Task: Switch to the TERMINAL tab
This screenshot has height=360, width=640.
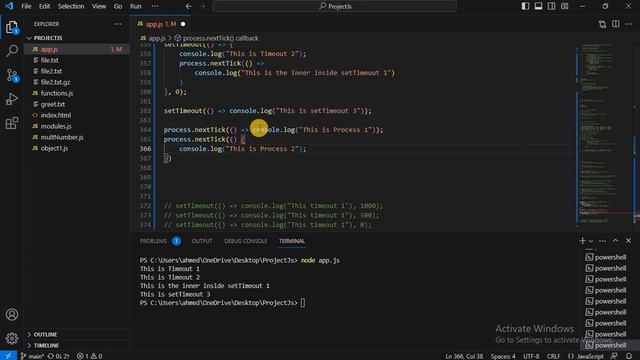Action: point(292,241)
